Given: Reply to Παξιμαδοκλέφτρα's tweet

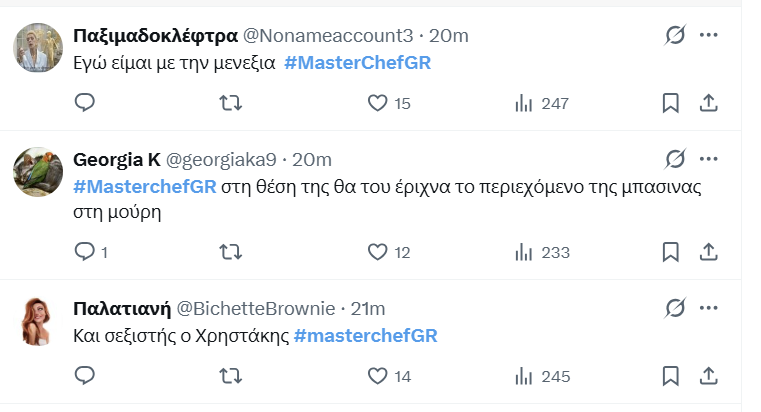Looking at the screenshot, I should pyautogui.click(x=85, y=103).
